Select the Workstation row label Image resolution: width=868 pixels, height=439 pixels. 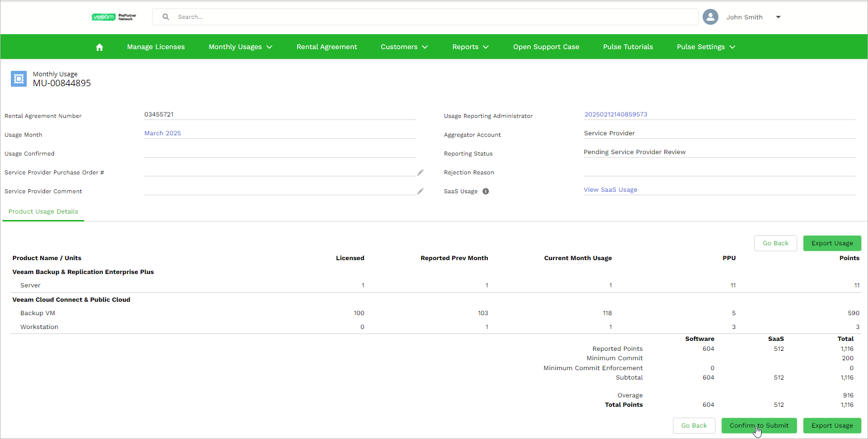[39, 327]
